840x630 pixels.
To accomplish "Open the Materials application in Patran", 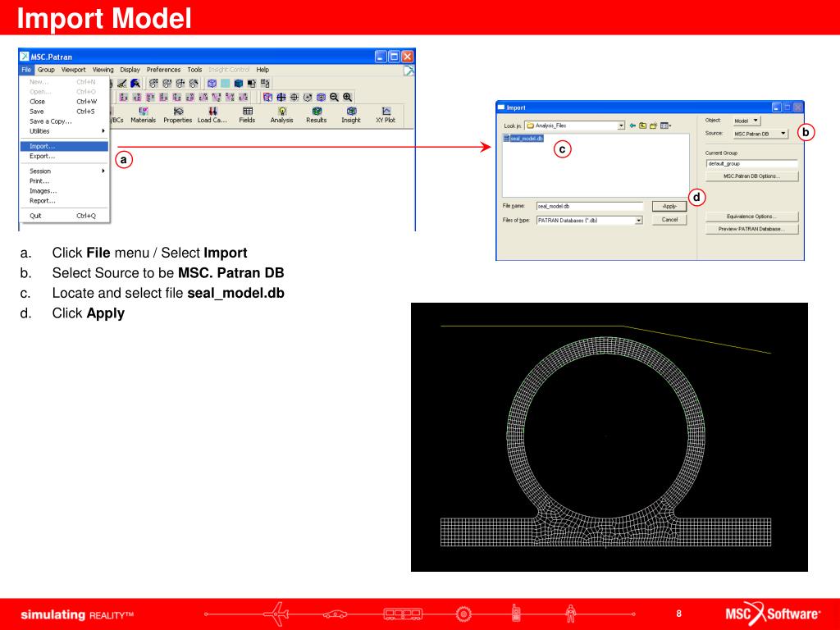I will click(x=143, y=115).
